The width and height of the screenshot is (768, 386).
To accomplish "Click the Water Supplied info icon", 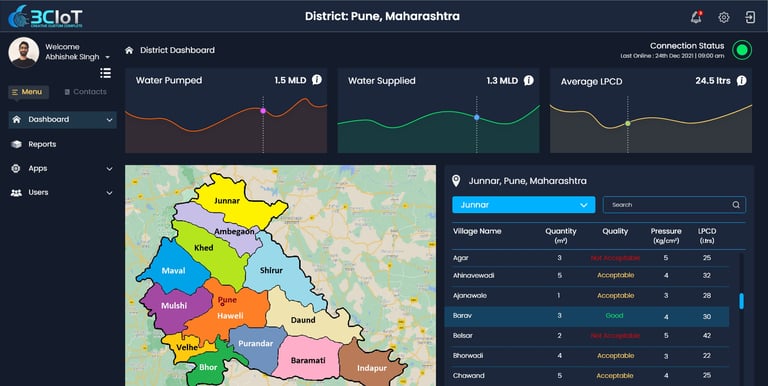I will point(528,80).
